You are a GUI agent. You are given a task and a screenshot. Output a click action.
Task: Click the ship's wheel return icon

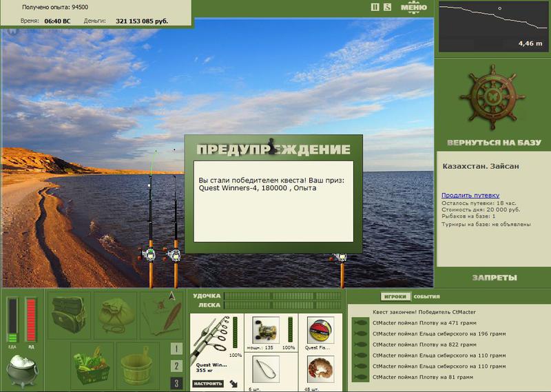pyautogui.click(x=492, y=97)
